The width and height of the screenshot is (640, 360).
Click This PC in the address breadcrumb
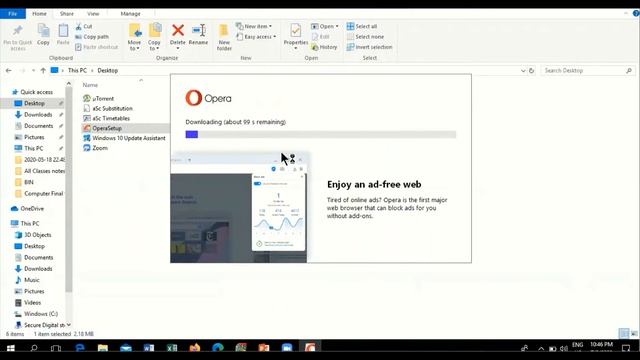(77, 71)
